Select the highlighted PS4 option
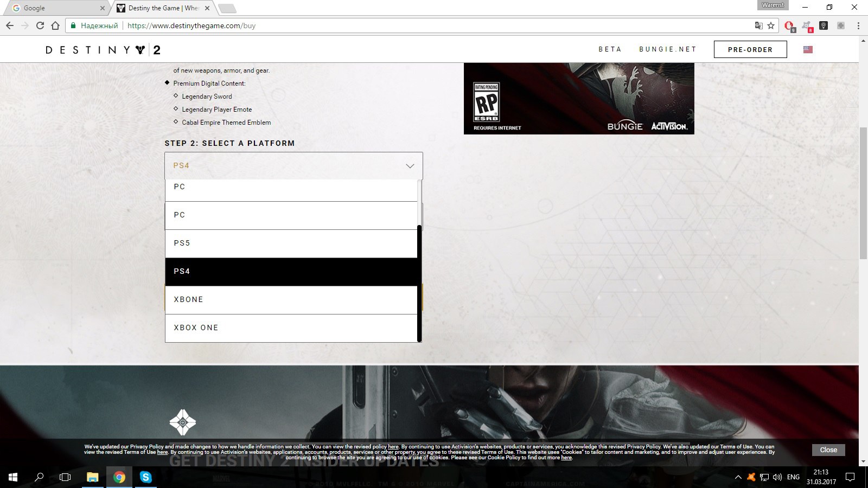868x488 pixels. click(x=291, y=272)
